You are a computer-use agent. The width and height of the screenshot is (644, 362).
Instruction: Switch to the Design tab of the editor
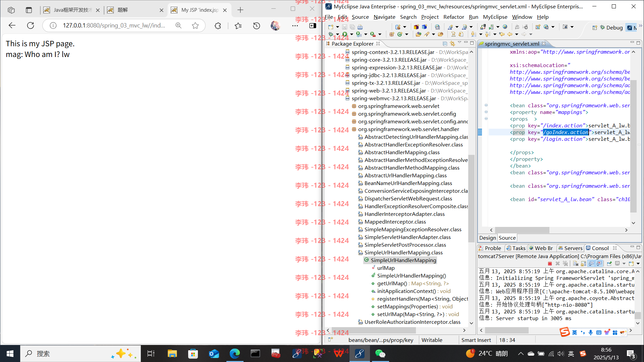click(x=487, y=238)
